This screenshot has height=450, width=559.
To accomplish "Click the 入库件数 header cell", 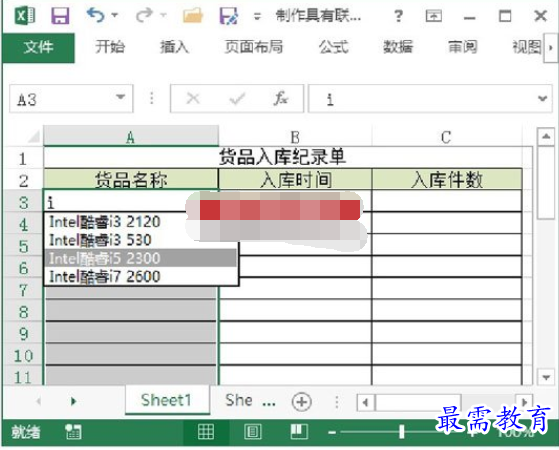I will click(x=447, y=179).
